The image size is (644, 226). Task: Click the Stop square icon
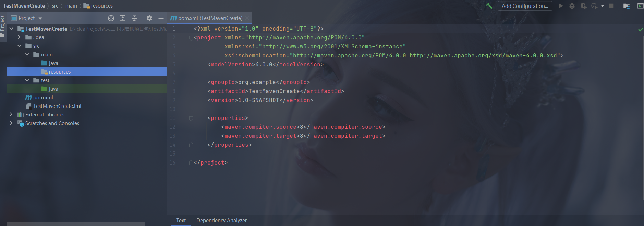click(611, 6)
